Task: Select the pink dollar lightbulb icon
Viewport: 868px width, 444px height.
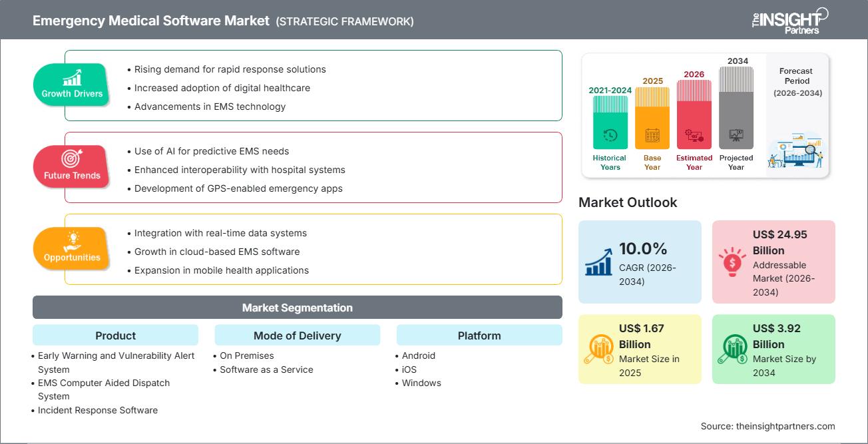Action: tap(732, 263)
